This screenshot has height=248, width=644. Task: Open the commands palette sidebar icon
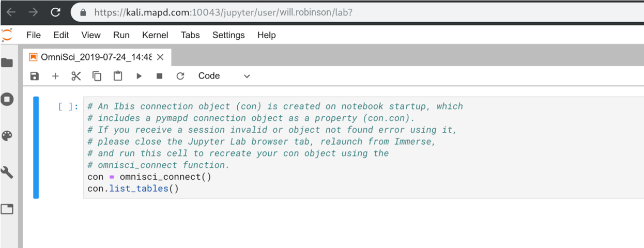[7, 136]
